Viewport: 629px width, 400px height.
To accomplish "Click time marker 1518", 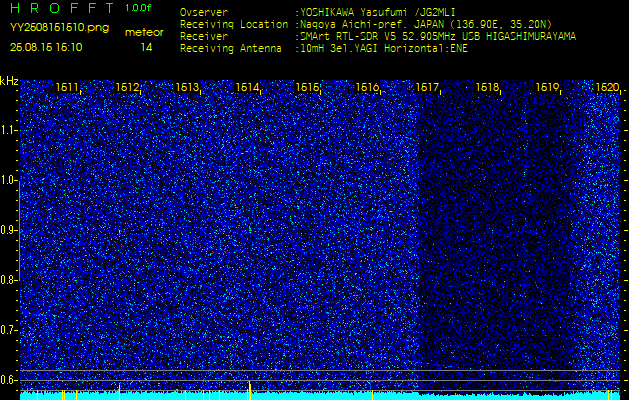I will coord(487,87).
